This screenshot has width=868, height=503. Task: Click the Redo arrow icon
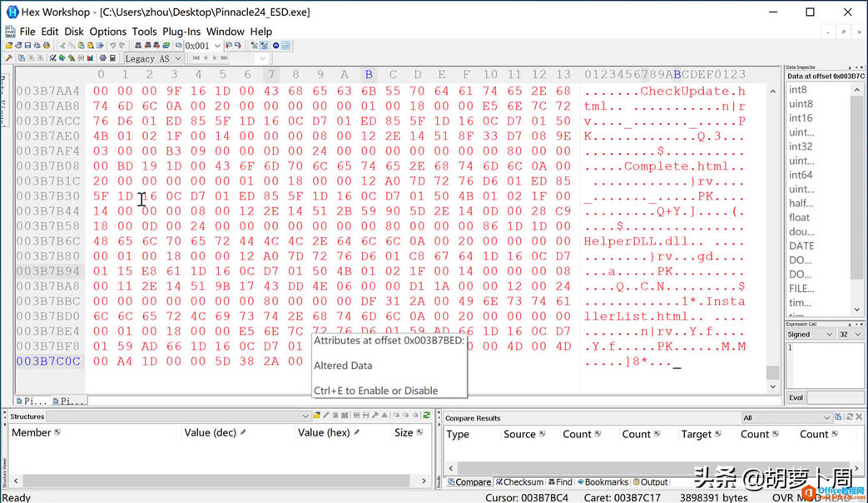[122, 46]
